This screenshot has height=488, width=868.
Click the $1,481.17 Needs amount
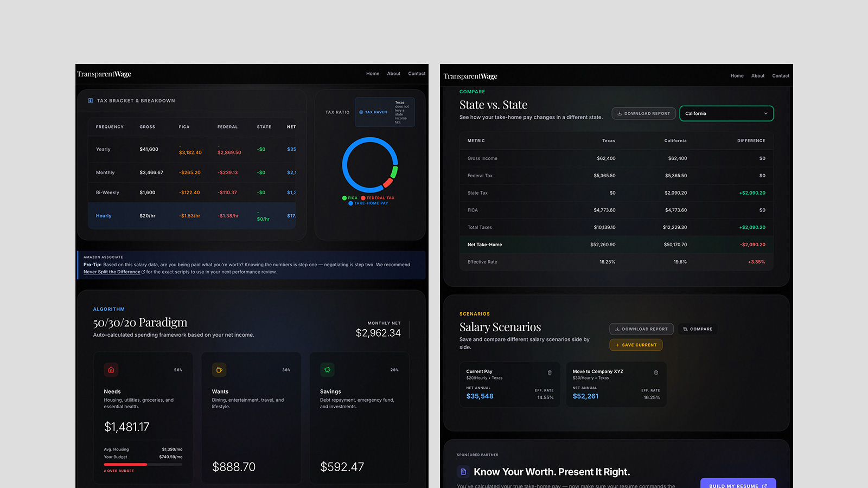(126, 427)
